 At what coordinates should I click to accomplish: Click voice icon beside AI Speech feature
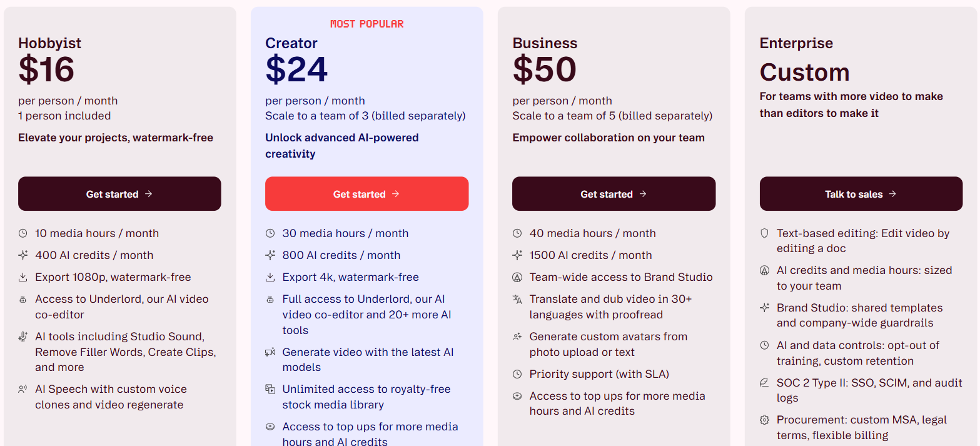(23, 389)
